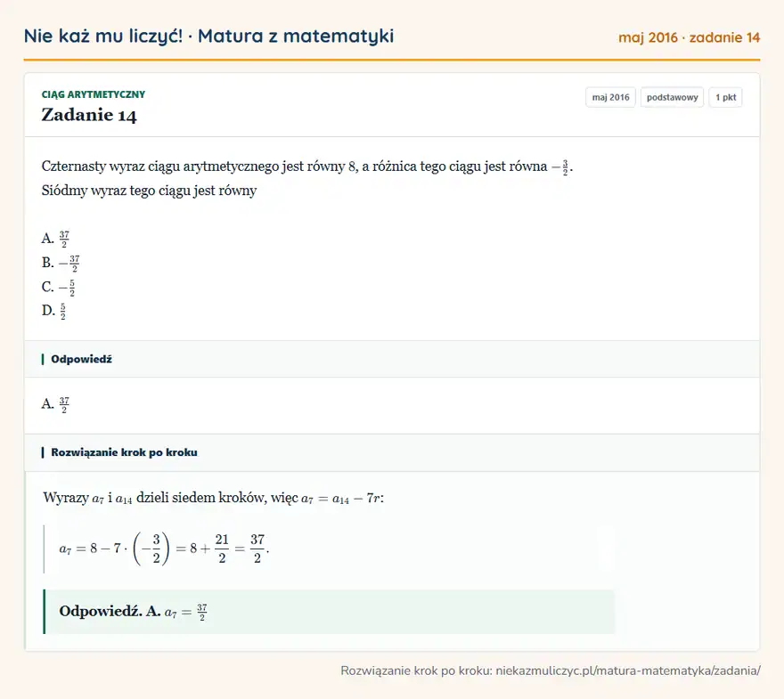
Task: Click the 'maj 2016 · zadanie 14' header label
Action: [689, 37]
